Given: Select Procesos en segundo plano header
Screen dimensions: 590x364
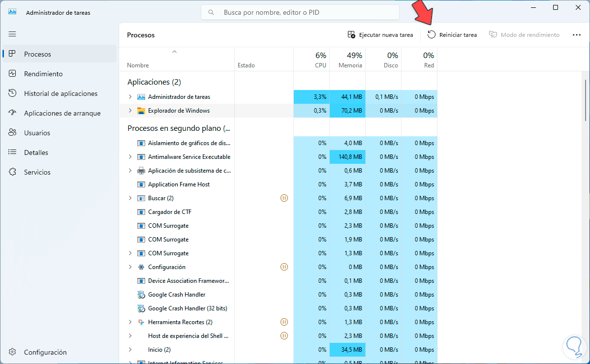Looking at the screenshot, I should tap(179, 128).
